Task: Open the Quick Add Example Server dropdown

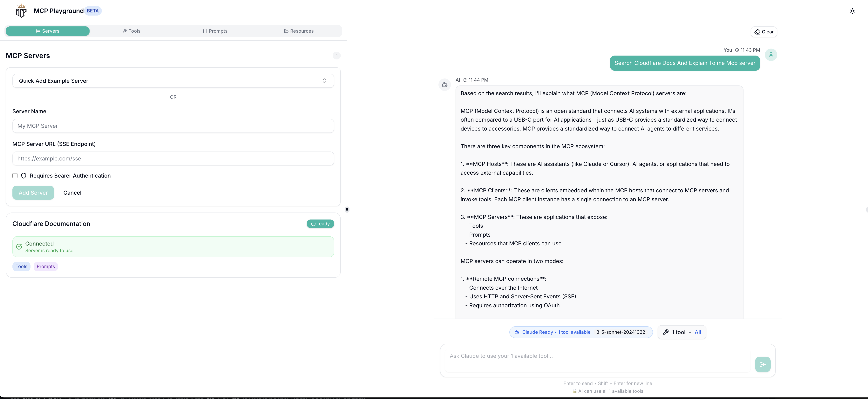Action: coord(173,81)
